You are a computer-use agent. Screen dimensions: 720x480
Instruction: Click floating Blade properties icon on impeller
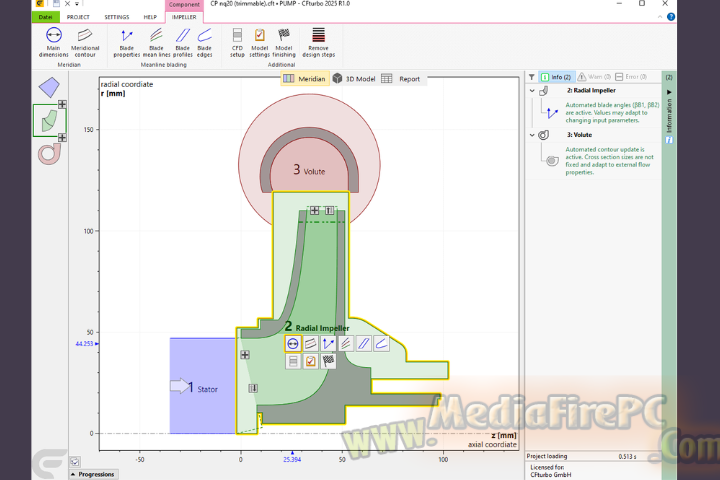(328, 344)
